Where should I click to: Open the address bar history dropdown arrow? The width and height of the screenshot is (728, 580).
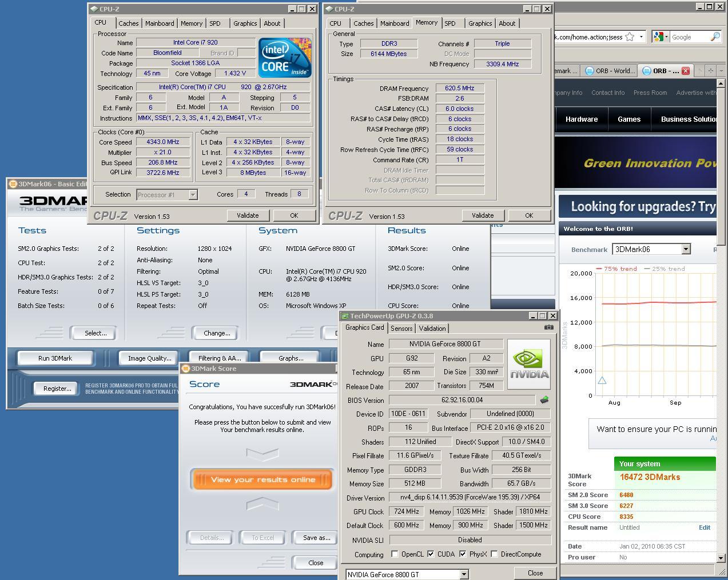(641, 37)
